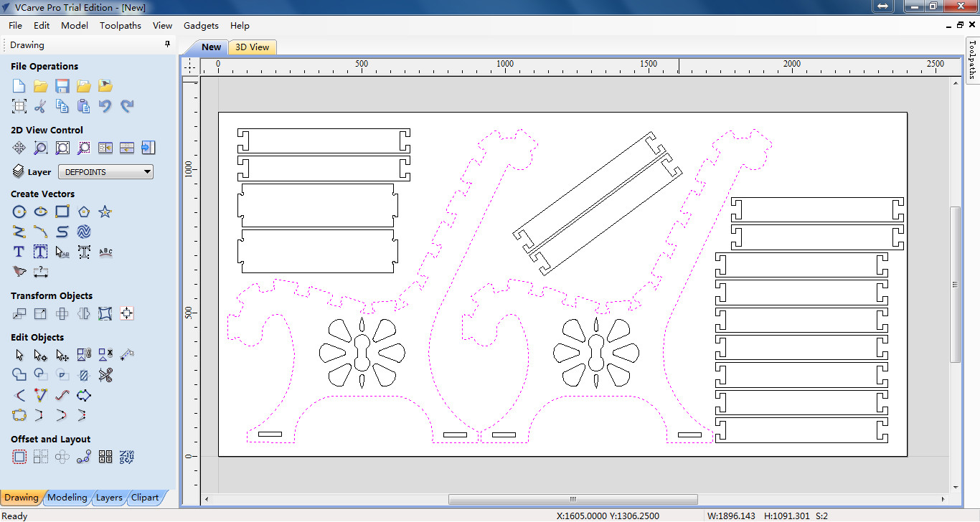This screenshot has height=522, width=980.
Task: Click the scroll-right arrow of the horizontal scrollbar
Action: (943, 499)
